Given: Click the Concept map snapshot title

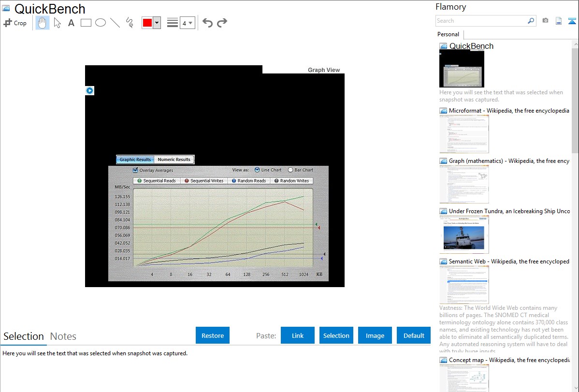Looking at the screenshot, I should (x=509, y=360).
